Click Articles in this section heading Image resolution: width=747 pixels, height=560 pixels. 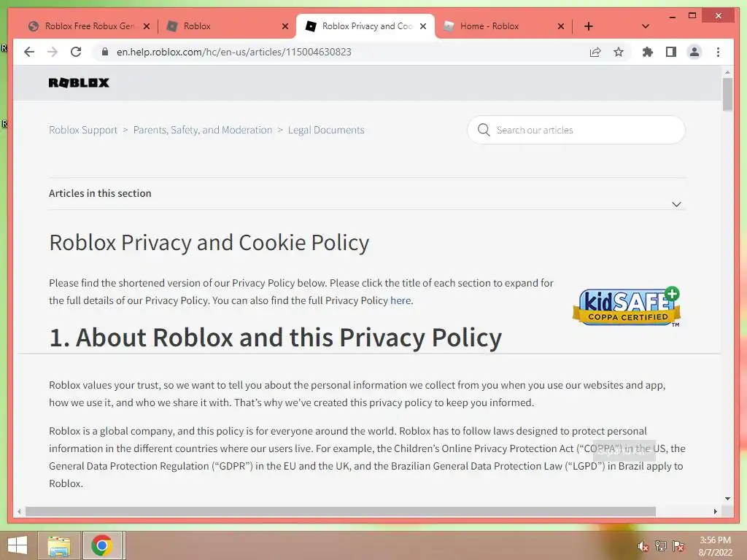coord(100,193)
